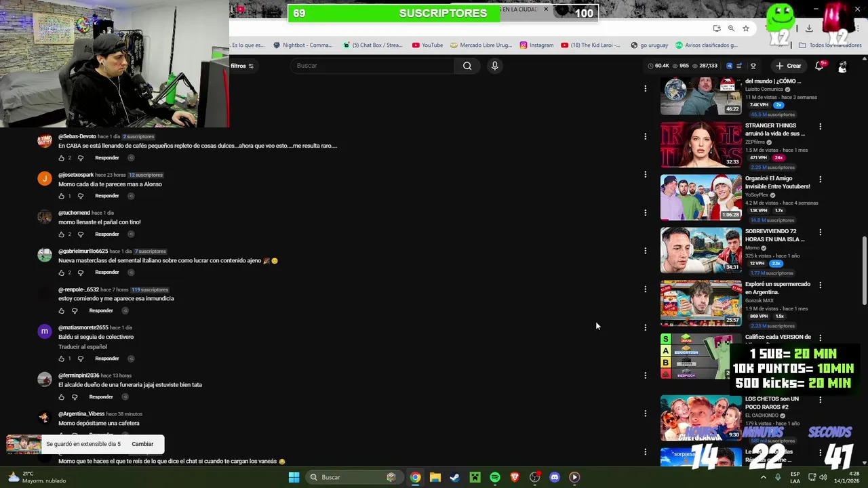Reply to @josetxospark's comment
The image size is (868, 488).
pyautogui.click(x=106, y=196)
